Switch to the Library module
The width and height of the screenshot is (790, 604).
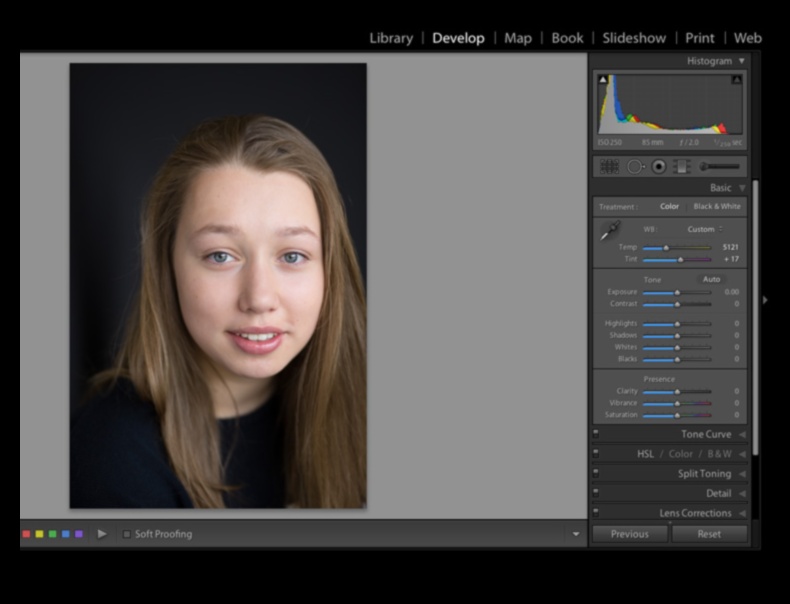click(391, 38)
